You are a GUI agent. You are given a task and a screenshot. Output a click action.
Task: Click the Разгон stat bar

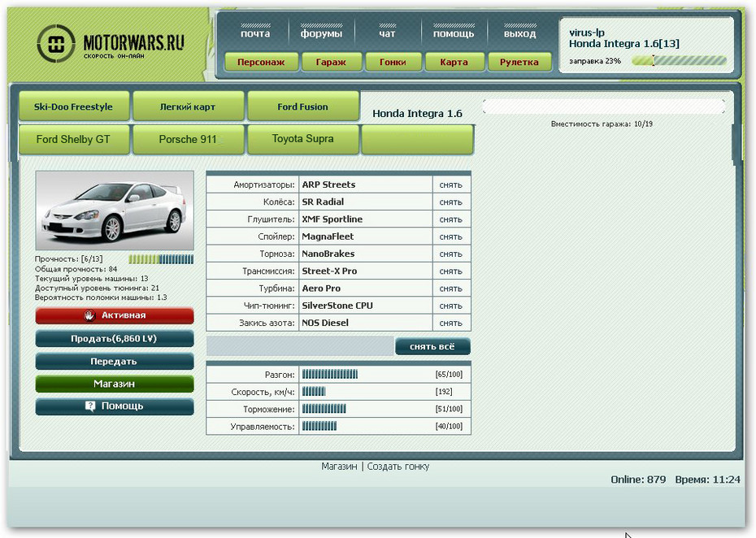tap(330, 375)
